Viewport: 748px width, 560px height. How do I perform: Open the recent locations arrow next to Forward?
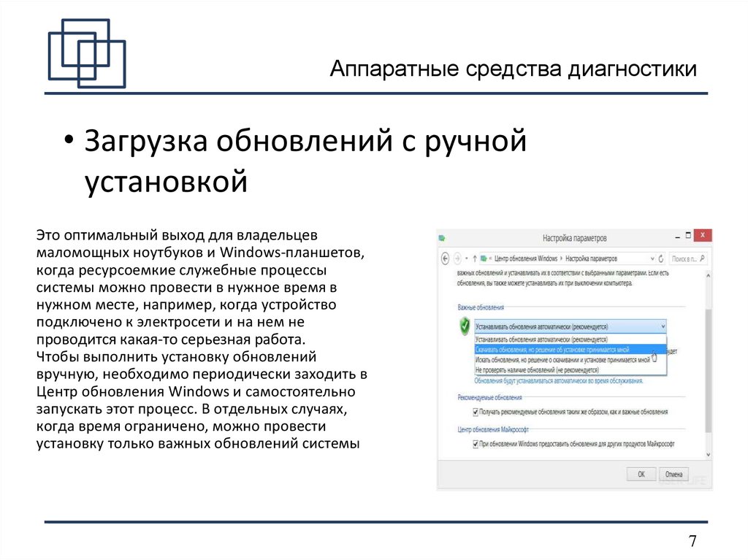click(x=467, y=258)
